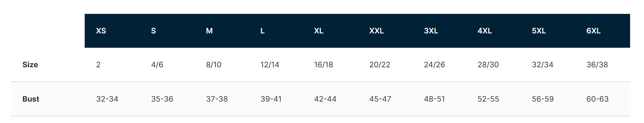Click the M size header

[209, 31]
